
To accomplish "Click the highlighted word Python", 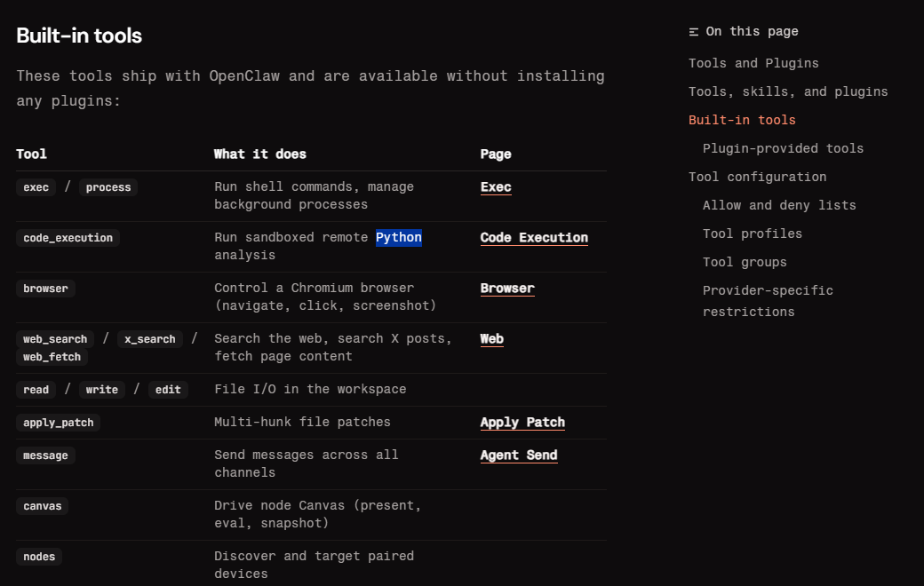I will point(399,238).
